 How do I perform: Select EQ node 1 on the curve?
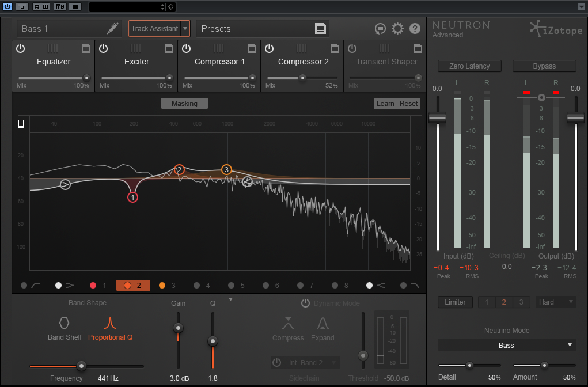click(x=132, y=198)
